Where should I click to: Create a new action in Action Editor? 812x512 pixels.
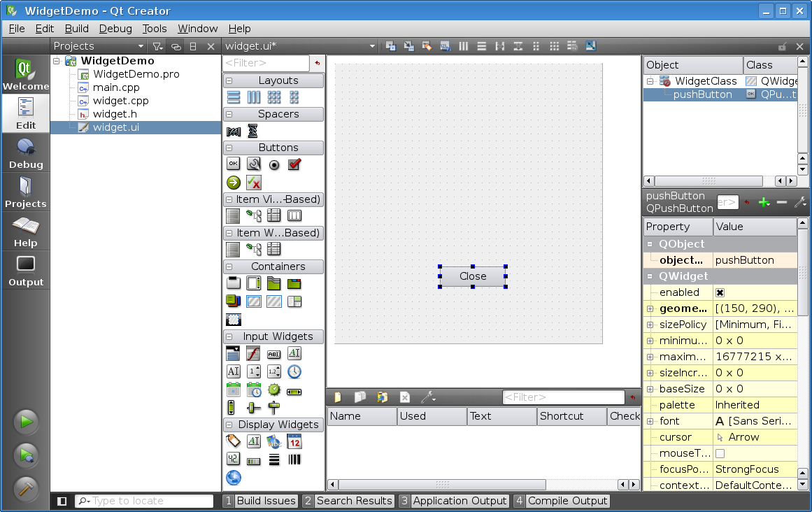338,397
